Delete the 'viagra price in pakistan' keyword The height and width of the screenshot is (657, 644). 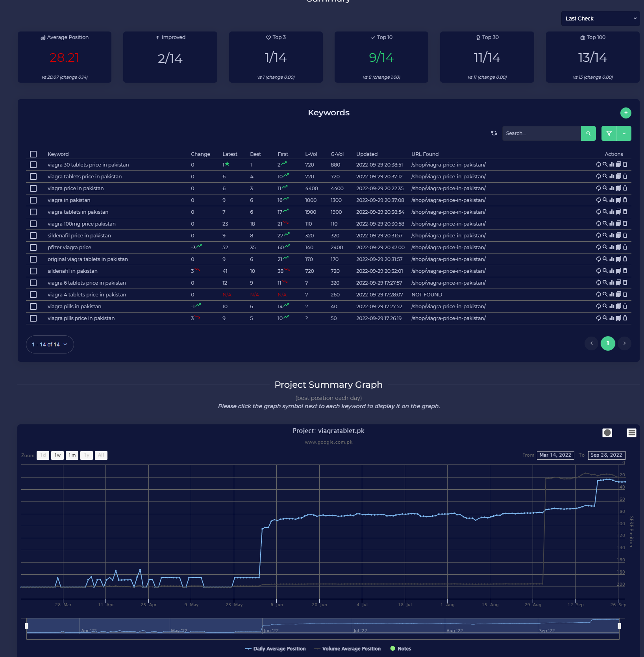[625, 188]
